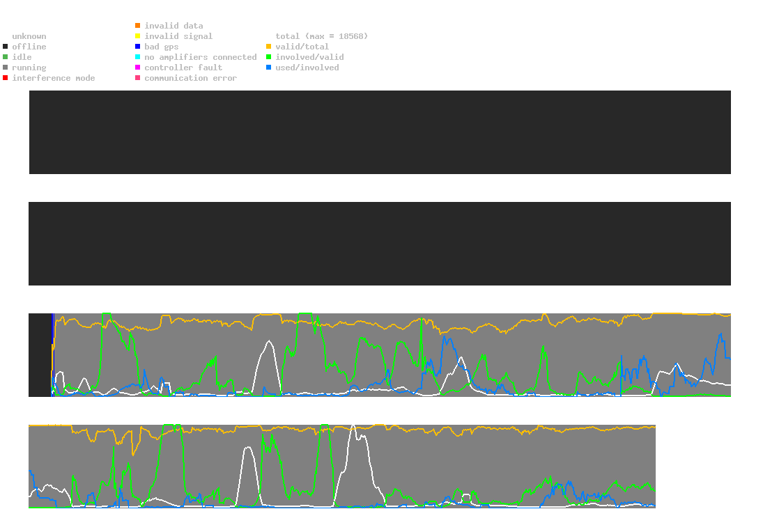
Task: Select the "invalid signal" legend label
Action: [x=178, y=36]
